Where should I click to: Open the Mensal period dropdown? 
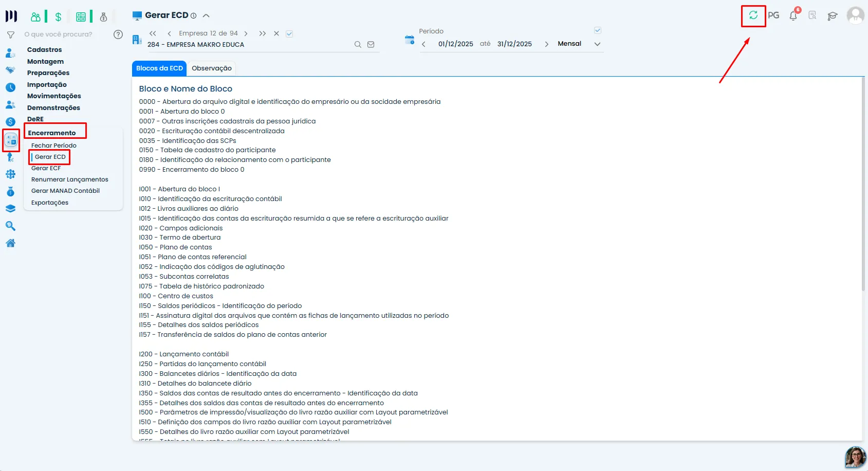tap(579, 44)
